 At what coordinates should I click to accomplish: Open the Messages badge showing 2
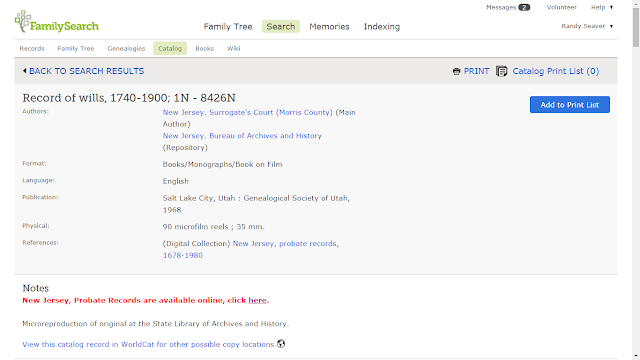[524, 7]
